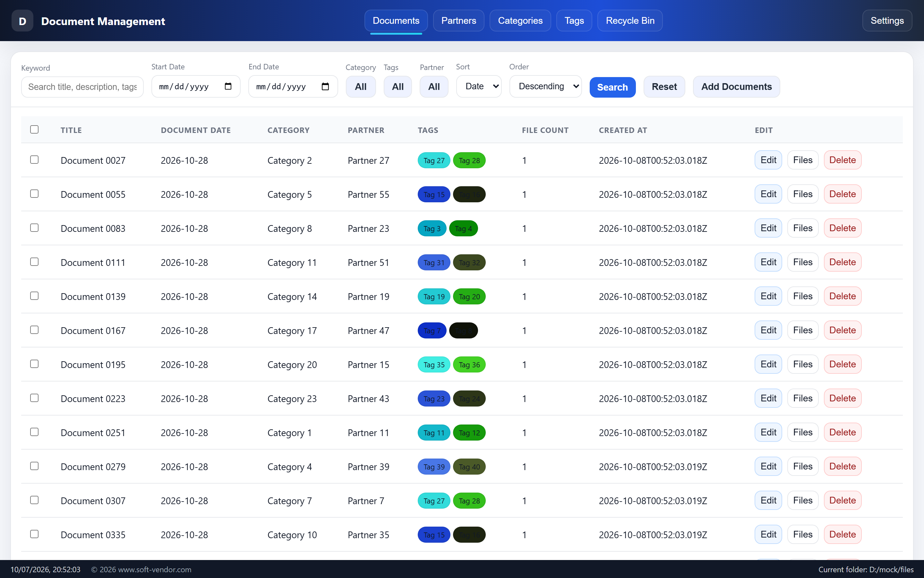Open Files for Document 0307
This screenshot has height=578, width=924.
click(x=803, y=500)
